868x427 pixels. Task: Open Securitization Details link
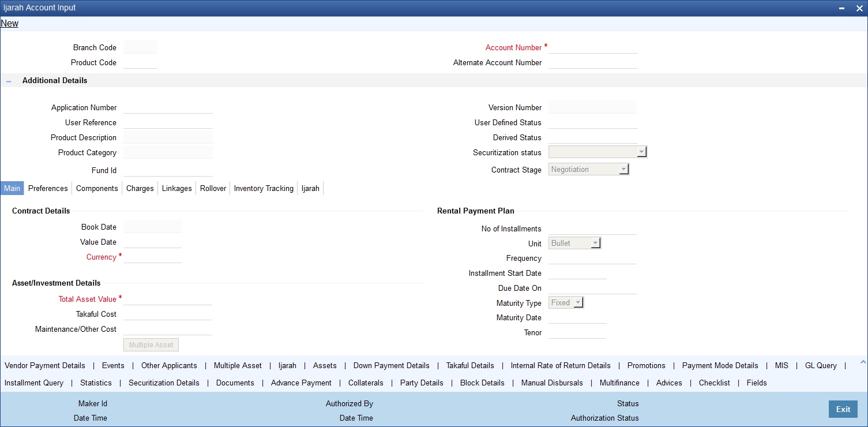tap(164, 383)
